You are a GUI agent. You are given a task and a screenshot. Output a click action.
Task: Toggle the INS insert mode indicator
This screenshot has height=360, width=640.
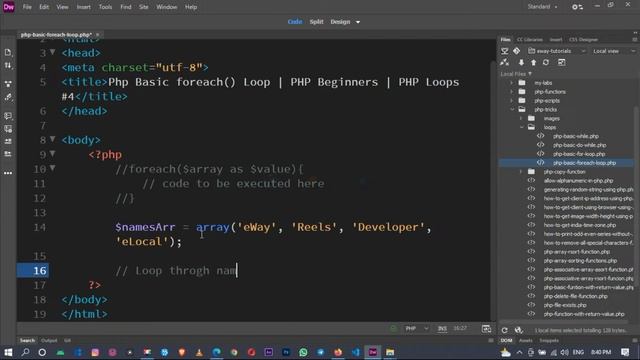click(442, 329)
